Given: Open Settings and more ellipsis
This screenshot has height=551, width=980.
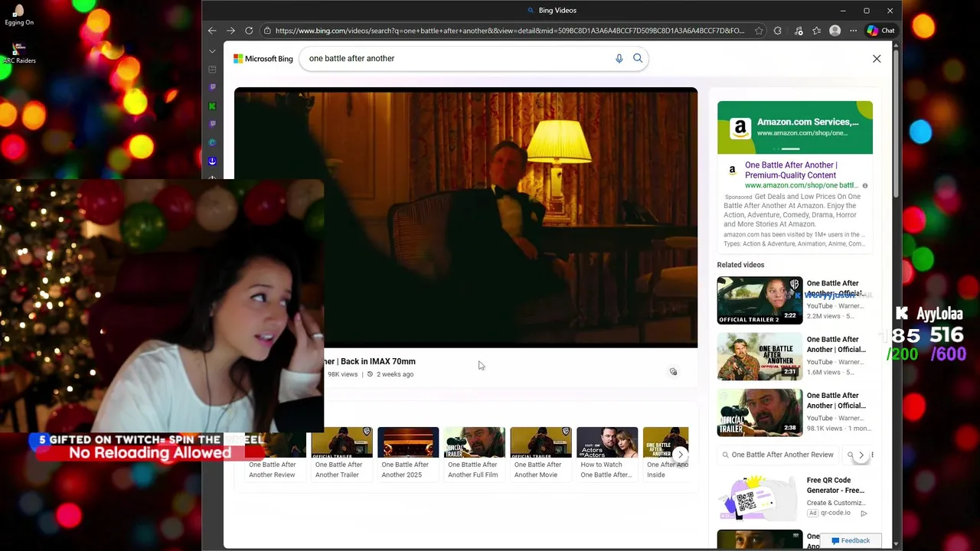Looking at the screenshot, I should (853, 31).
